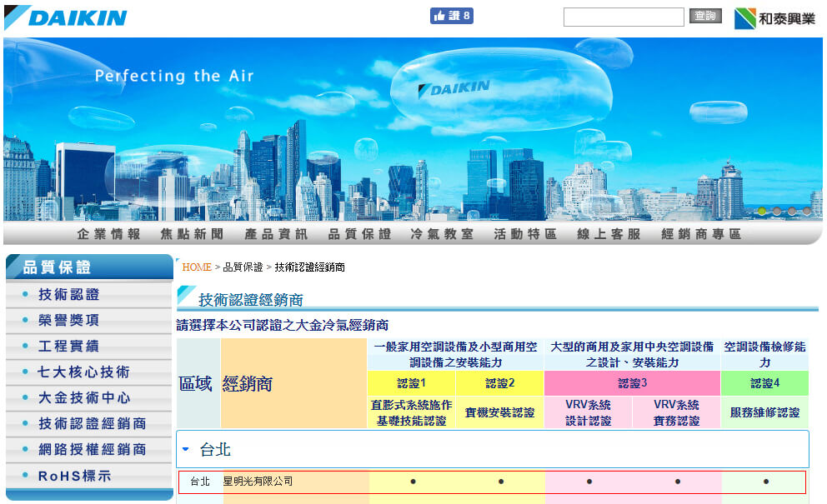Select the second banner slide dot

tap(777, 211)
